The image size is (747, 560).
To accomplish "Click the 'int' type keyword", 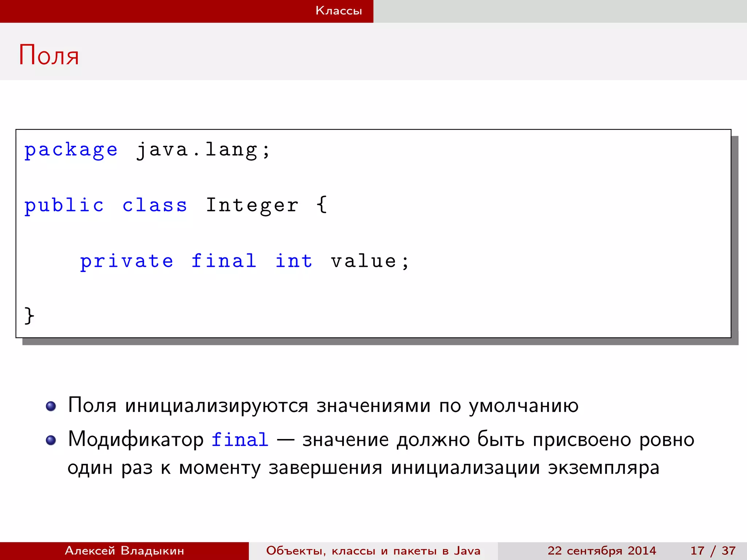I will click(x=294, y=261).
